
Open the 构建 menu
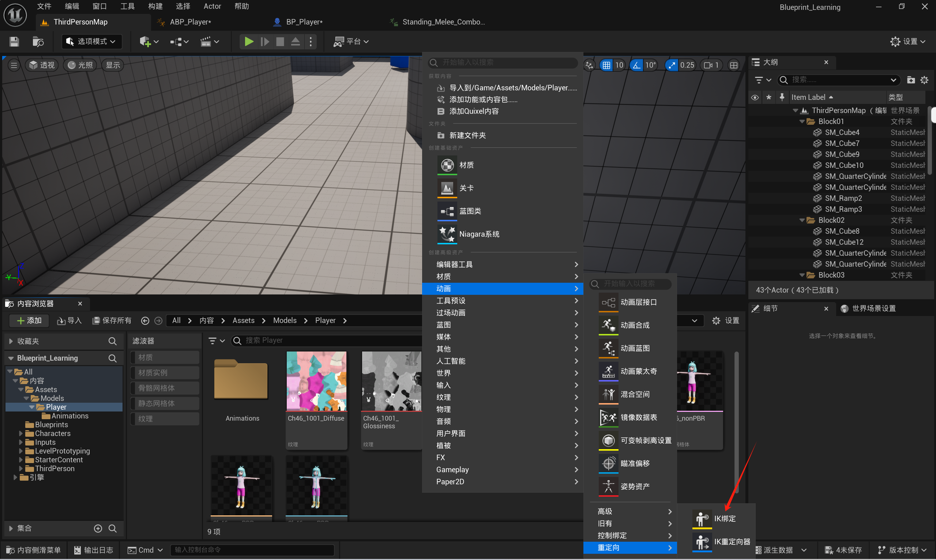[155, 7]
